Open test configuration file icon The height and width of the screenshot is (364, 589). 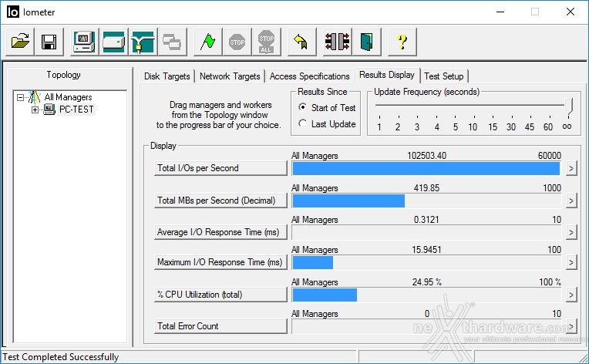[x=20, y=42]
